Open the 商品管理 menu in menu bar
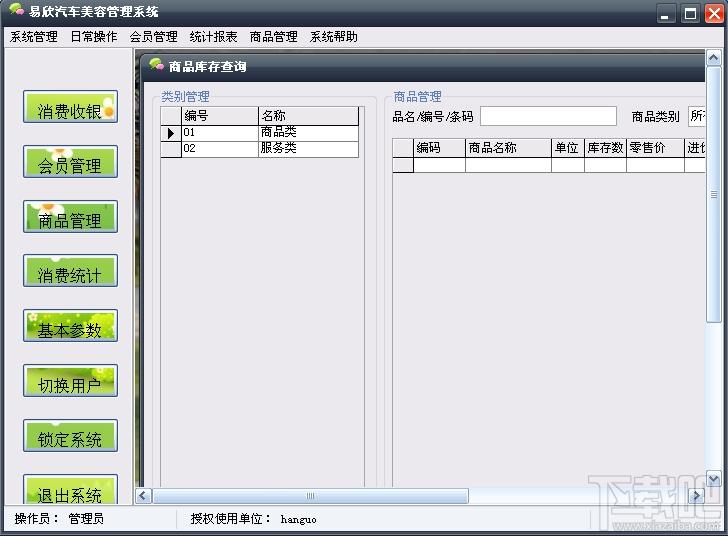Screen dimensions: 728x536 (x=273, y=37)
